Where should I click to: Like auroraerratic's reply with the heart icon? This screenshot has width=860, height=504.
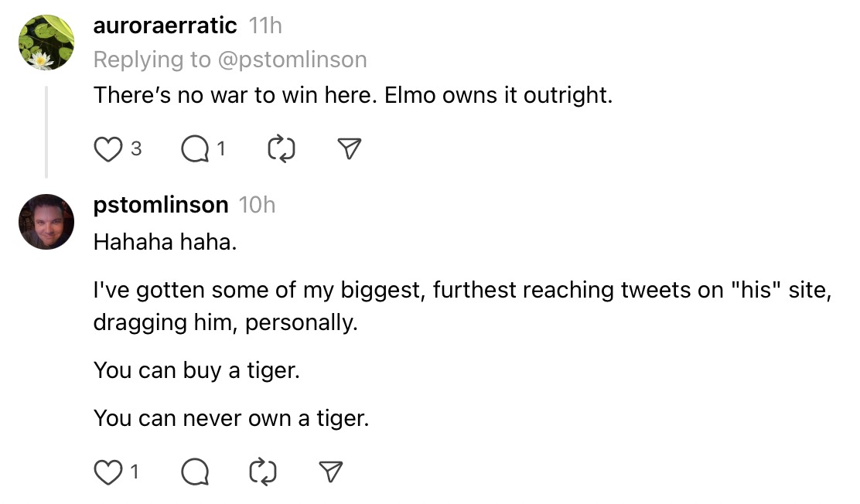tap(107, 149)
